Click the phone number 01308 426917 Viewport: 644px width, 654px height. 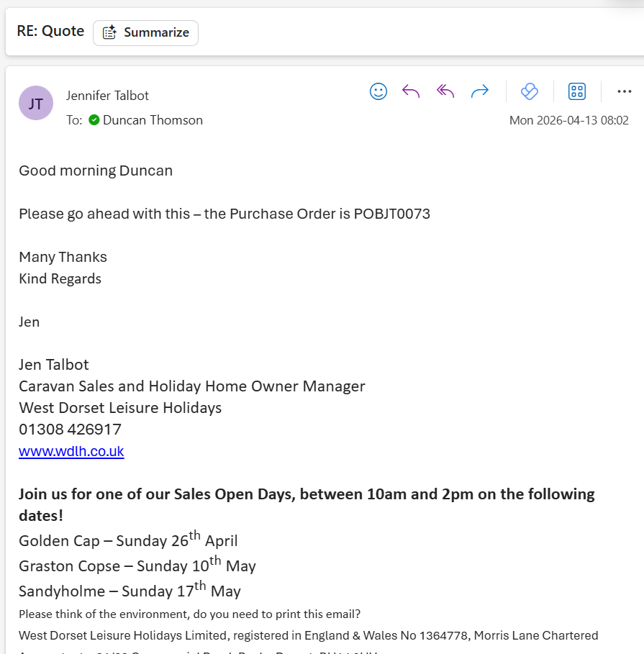70,430
